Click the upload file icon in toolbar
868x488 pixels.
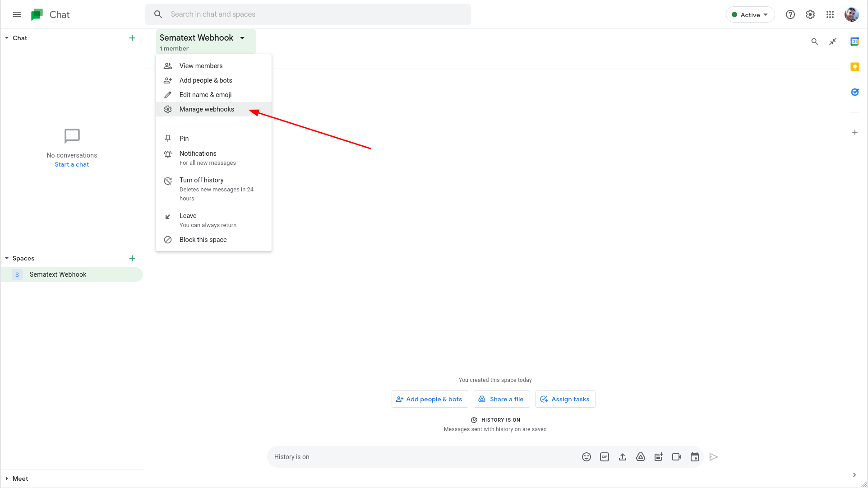[x=623, y=457]
